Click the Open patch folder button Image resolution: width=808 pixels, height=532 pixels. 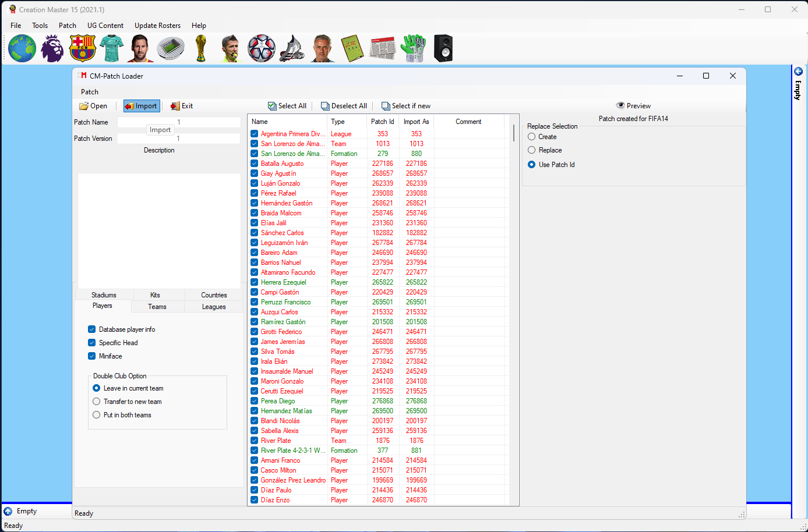click(93, 106)
